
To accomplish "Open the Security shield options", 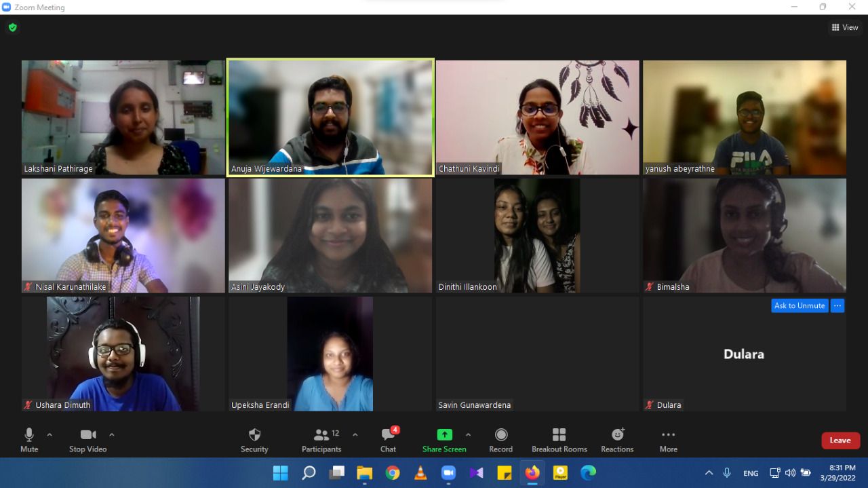I will 254,440.
